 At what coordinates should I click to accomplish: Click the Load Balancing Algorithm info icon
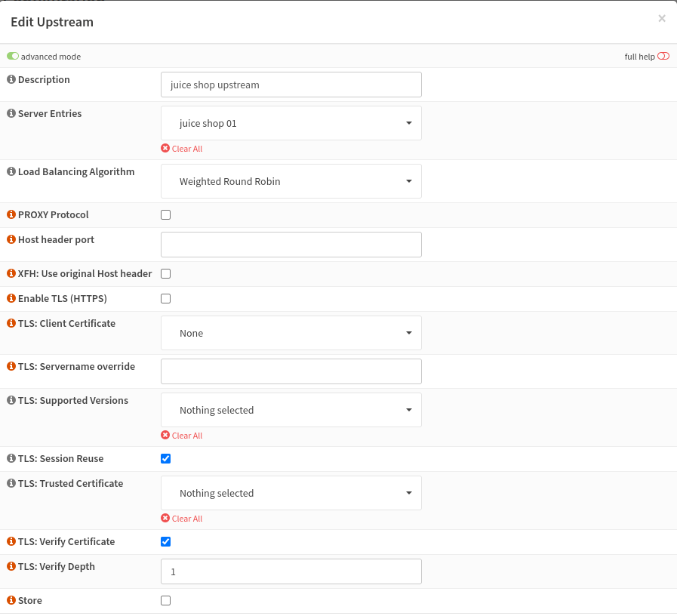click(11, 171)
